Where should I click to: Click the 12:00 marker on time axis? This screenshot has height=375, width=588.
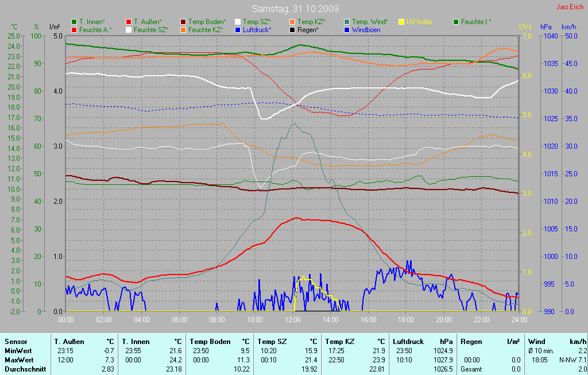pos(293,320)
